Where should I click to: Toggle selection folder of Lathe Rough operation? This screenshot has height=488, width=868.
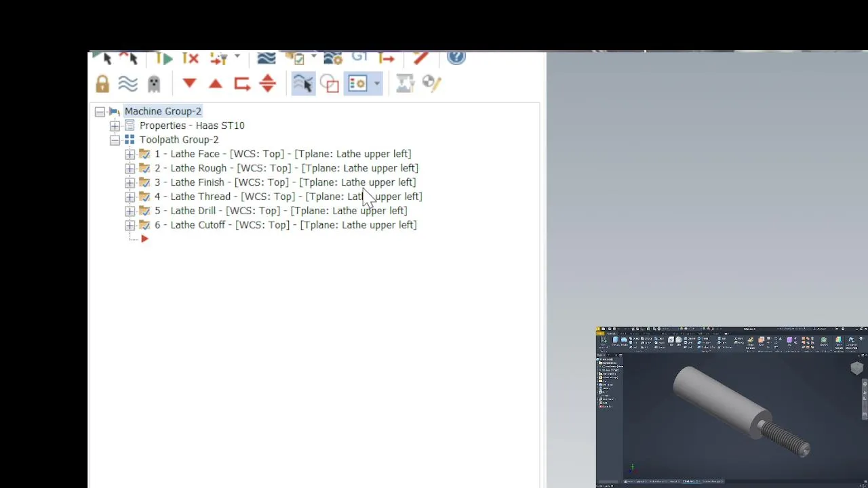(x=144, y=168)
